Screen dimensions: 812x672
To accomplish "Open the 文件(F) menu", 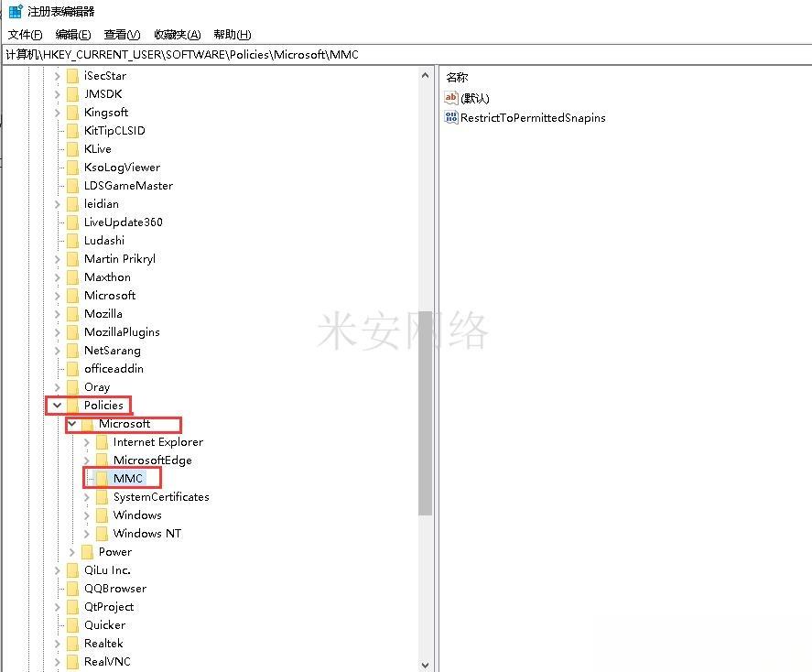I will pyautogui.click(x=25, y=35).
